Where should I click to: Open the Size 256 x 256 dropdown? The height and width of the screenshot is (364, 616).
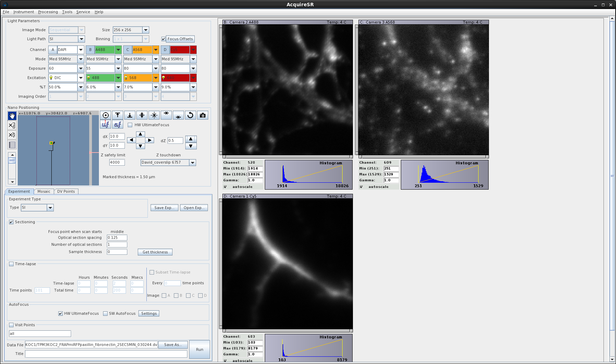coord(146,30)
